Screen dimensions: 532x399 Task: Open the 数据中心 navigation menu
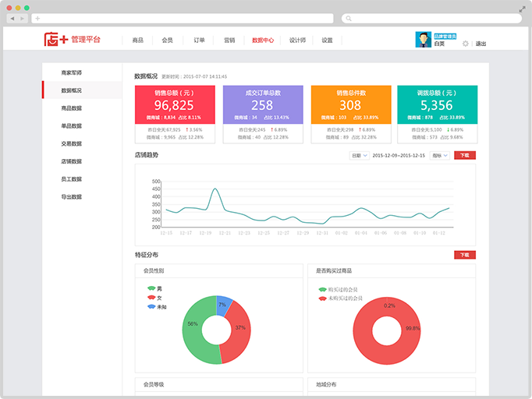tap(263, 40)
